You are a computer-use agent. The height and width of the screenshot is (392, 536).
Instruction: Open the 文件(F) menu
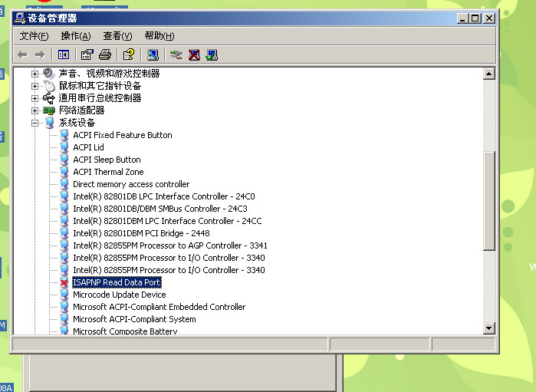point(34,36)
